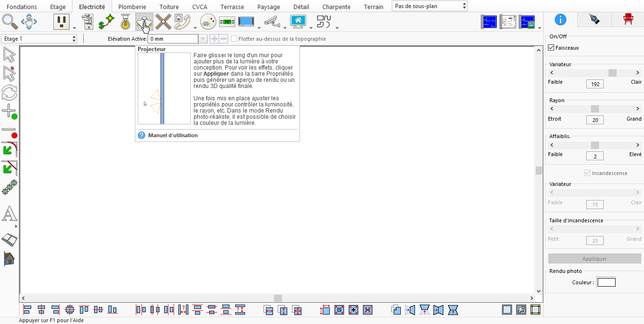Activate the pan hand tool
644x324 pixels.
29,21
